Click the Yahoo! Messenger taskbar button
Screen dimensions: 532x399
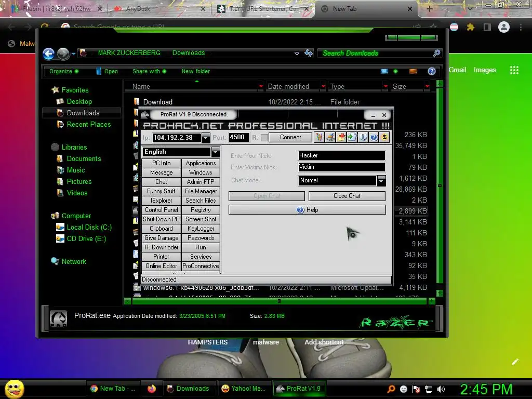243,389
